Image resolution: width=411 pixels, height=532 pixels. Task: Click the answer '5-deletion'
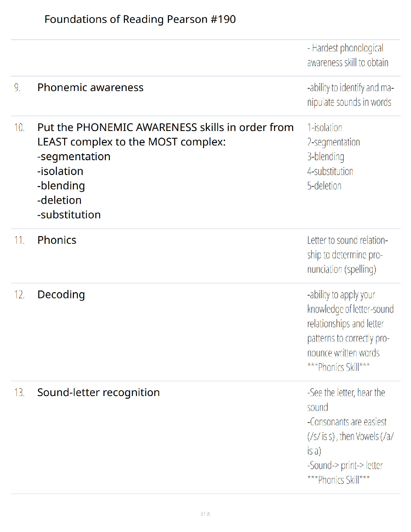tap(324, 186)
